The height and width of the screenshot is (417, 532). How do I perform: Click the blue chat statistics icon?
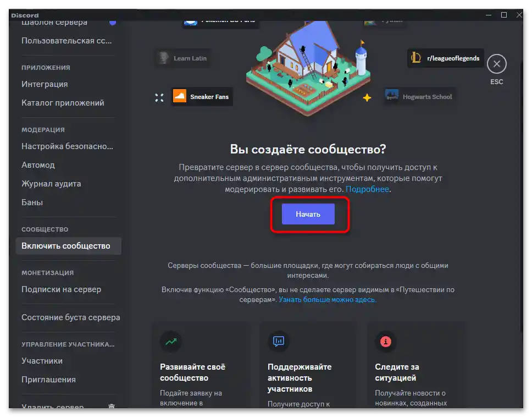pyautogui.click(x=278, y=341)
